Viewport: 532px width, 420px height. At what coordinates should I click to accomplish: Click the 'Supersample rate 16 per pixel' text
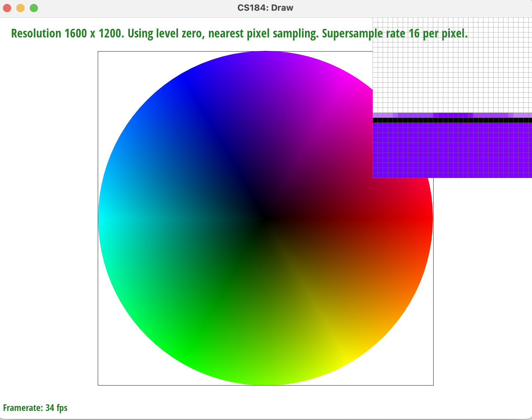[x=395, y=33]
